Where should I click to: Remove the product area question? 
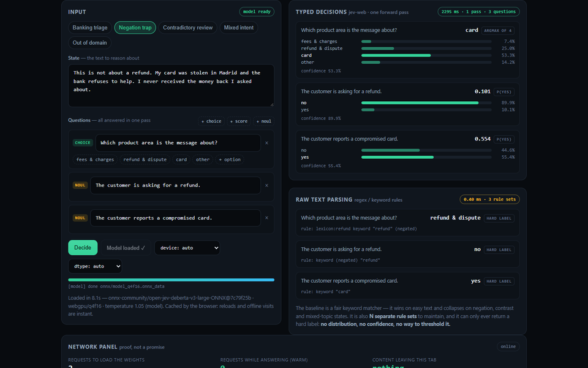[266, 143]
